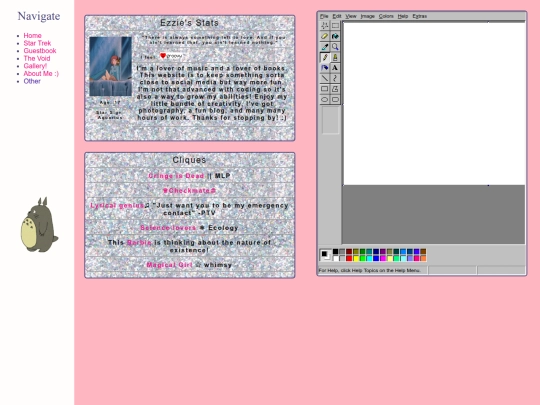Viewport: 540px width, 405px height.
Task: Open the Other navigation link
Action: (32, 81)
